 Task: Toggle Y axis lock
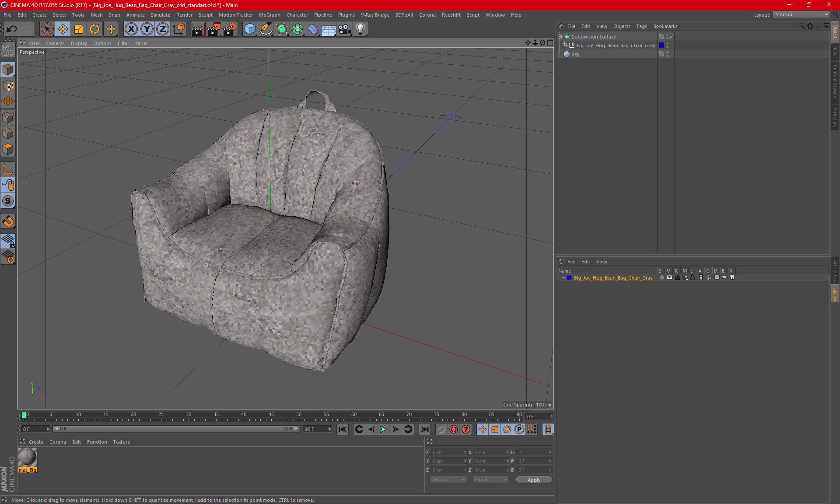(147, 29)
